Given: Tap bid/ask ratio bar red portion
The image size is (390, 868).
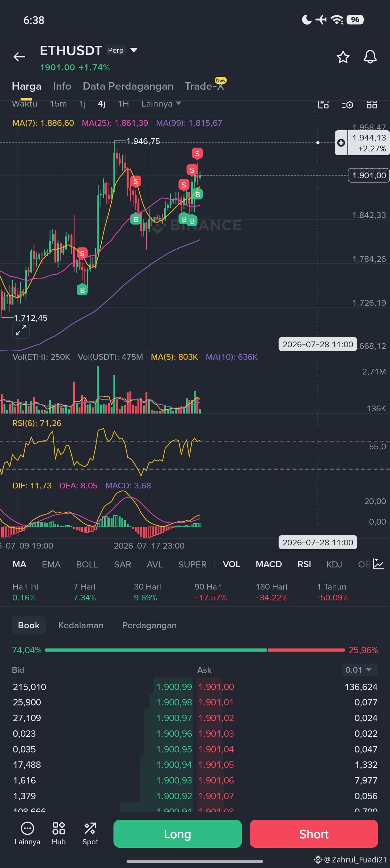Looking at the screenshot, I should click(x=307, y=650).
